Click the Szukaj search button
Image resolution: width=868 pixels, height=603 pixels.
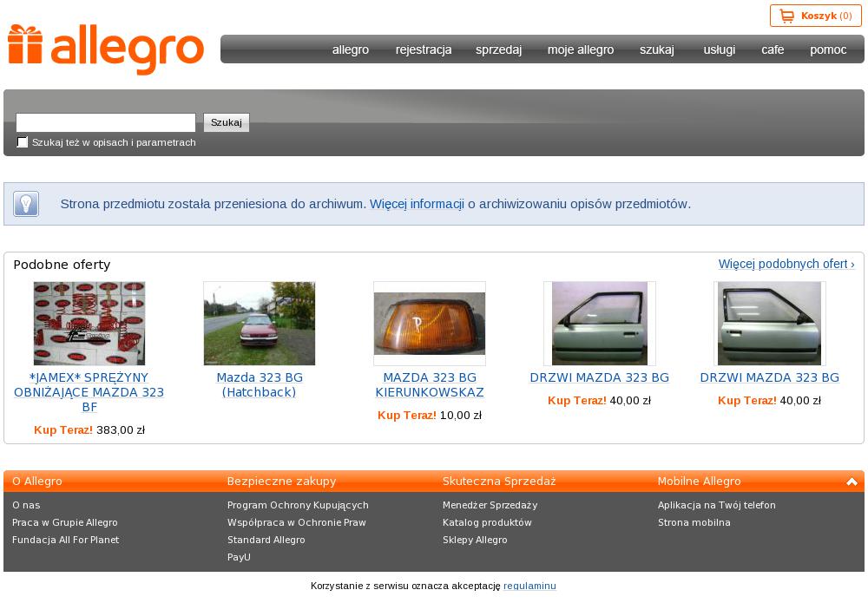(227, 122)
